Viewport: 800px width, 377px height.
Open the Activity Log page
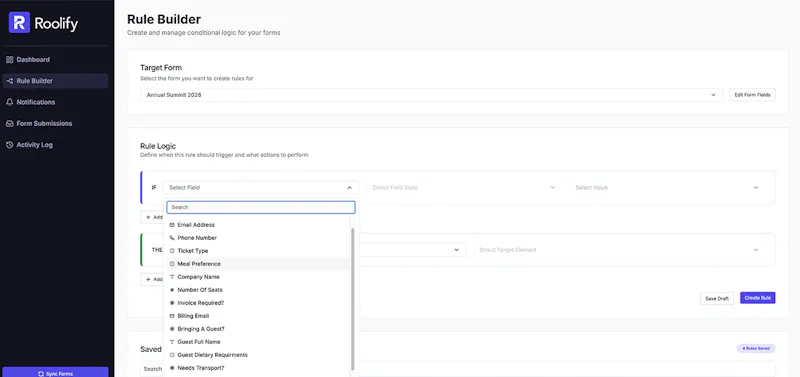click(55, 145)
